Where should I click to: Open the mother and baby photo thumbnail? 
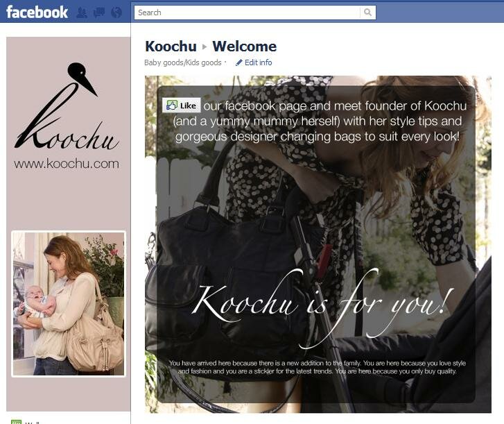69,304
